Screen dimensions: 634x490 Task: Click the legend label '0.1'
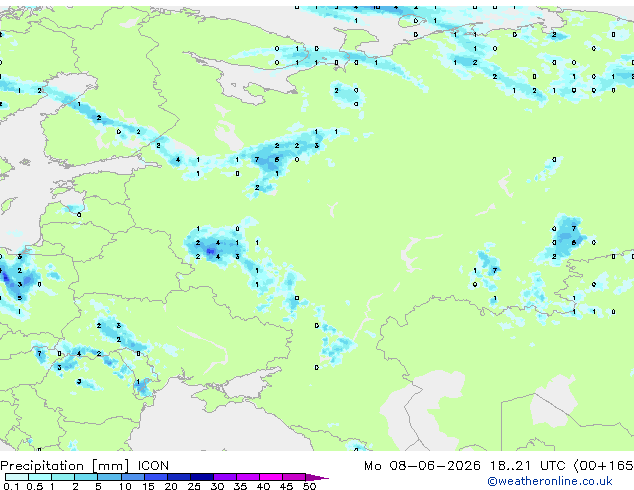point(11,486)
